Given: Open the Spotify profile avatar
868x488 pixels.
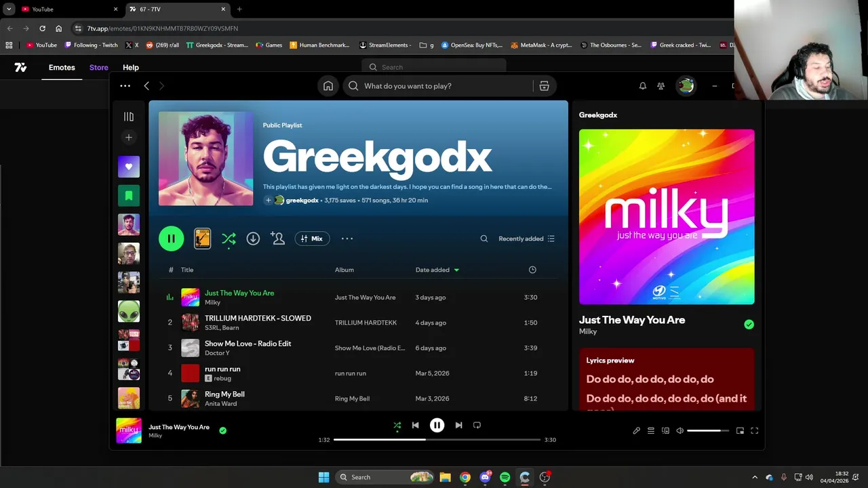Looking at the screenshot, I should click(x=686, y=86).
